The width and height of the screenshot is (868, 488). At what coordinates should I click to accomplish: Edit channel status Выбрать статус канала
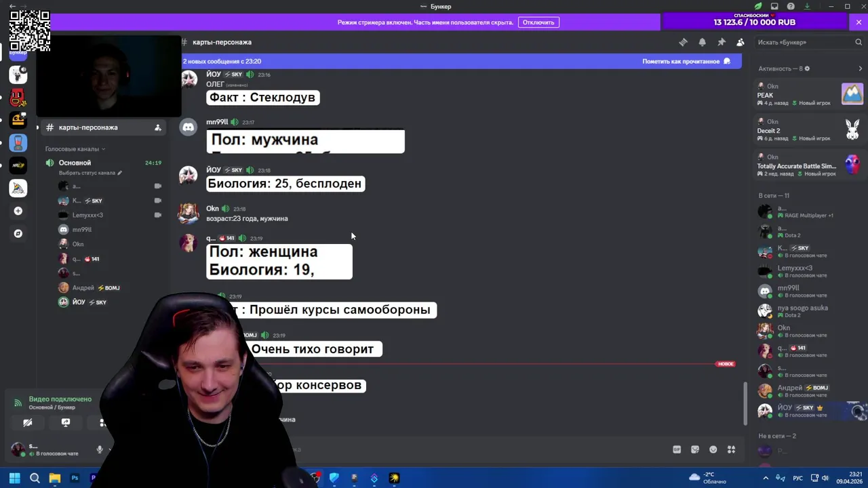91,173
